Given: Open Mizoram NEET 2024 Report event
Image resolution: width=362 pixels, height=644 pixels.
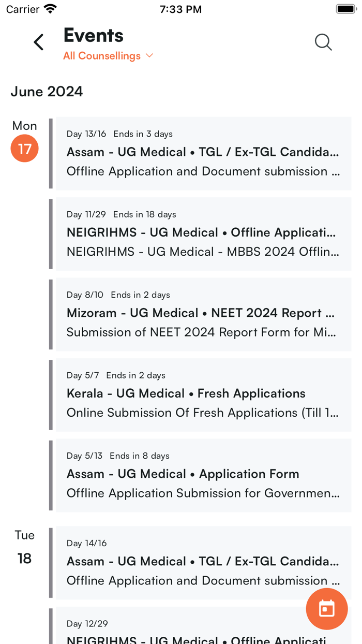Looking at the screenshot, I should 203,314.
